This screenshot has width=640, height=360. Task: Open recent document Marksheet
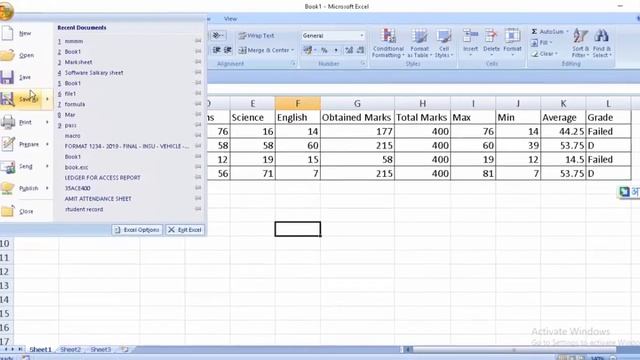pyautogui.click(x=78, y=62)
